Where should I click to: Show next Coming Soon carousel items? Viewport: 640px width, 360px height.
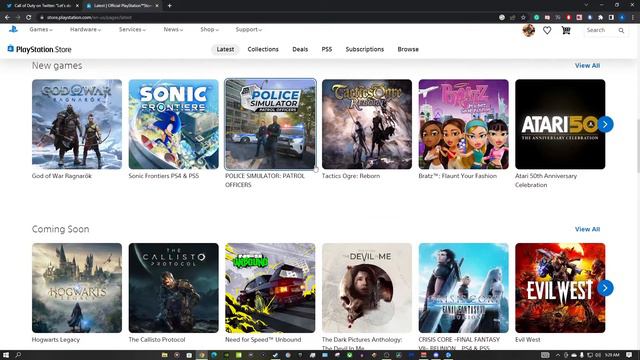click(605, 288)
